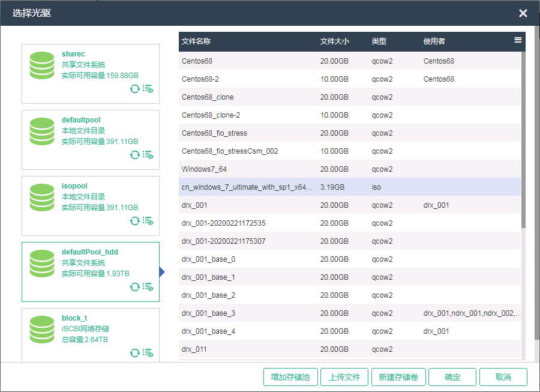Click the drx_001,ndrx_001,ndrx_002 users cell
Screen dimensions: 540x392
pyautogui.click(x=472, y=313)
